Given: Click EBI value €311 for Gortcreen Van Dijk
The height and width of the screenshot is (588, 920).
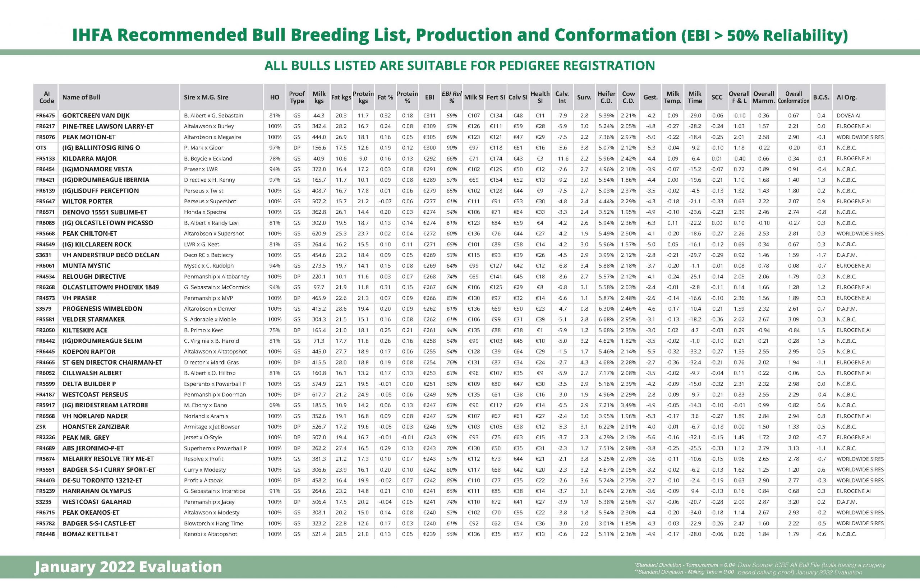Looking at the screenshot, I should coord(430,116).
